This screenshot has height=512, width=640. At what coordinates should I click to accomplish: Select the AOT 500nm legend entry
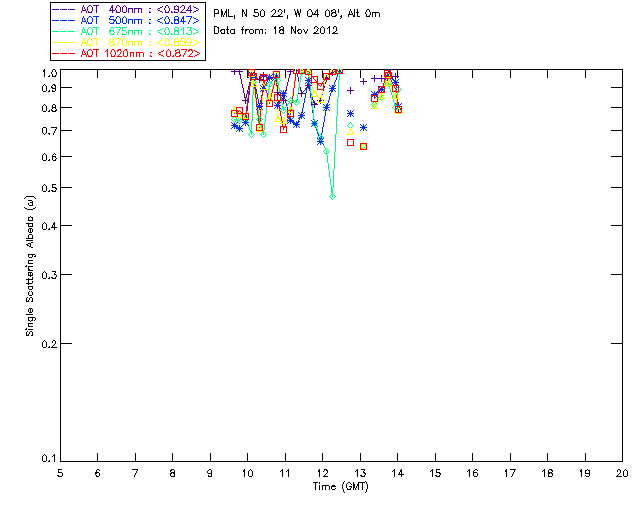[126, 20]
